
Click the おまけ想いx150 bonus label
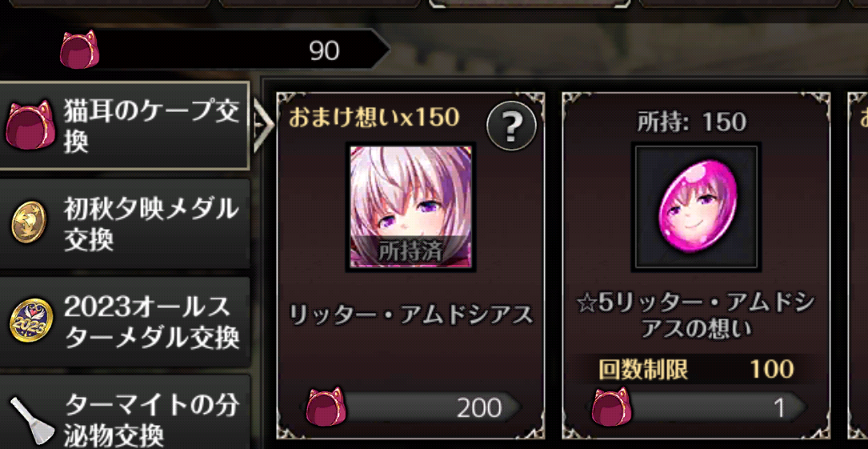tap(374, 118)
